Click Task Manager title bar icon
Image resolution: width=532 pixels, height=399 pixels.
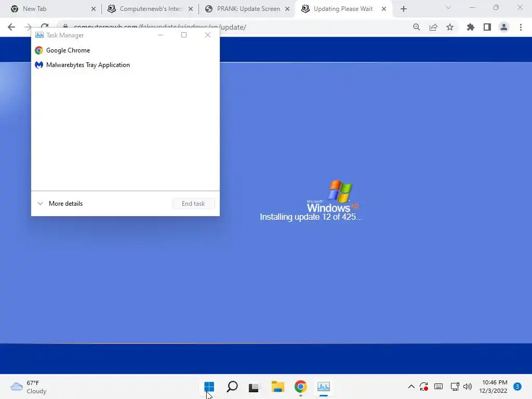[39, 35]
